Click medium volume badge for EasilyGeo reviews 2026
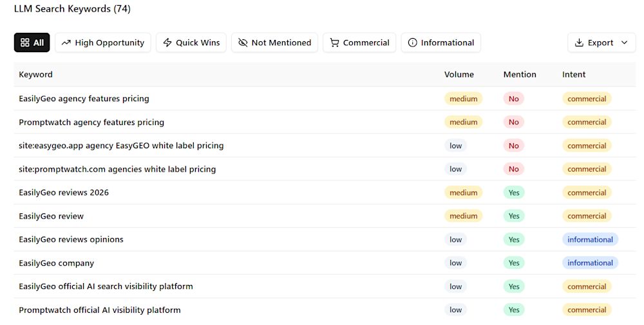The width and height of the screenshot is (644, 325). coord(463,193)
